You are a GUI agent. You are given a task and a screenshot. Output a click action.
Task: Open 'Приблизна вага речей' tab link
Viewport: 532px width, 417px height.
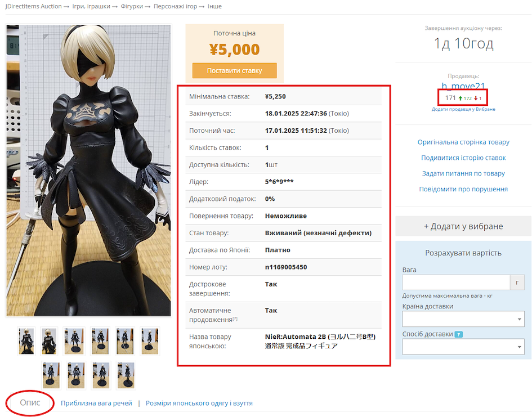[96, 403]
